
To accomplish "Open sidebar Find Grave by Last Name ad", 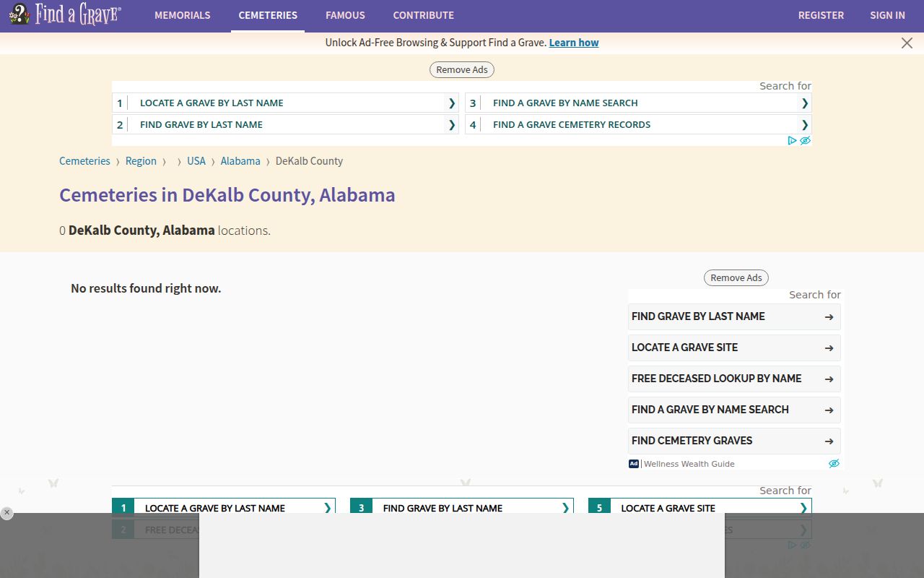I will tap(734, 316).
